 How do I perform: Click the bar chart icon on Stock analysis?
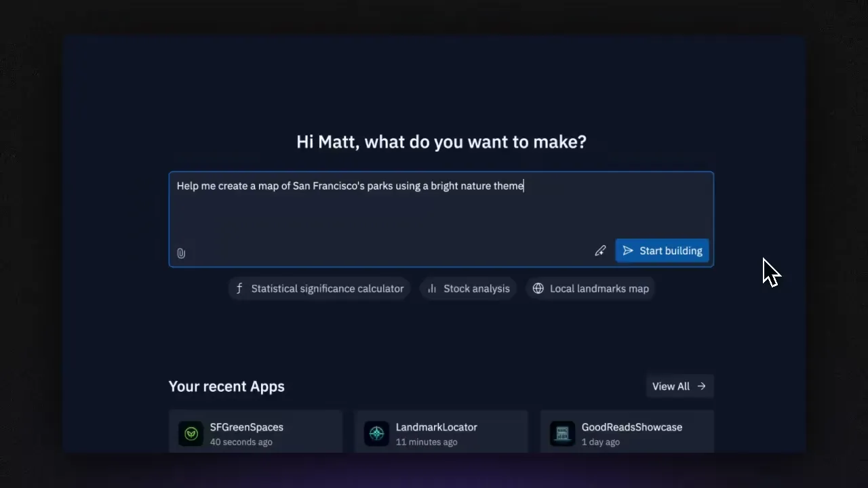pyautogui.click(x=432, y=289)
